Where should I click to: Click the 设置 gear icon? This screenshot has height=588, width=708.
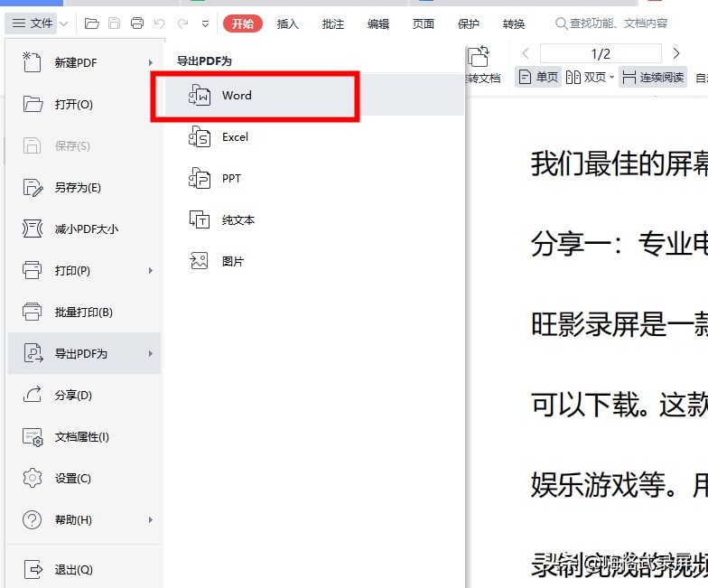click(x=33, y=478)
